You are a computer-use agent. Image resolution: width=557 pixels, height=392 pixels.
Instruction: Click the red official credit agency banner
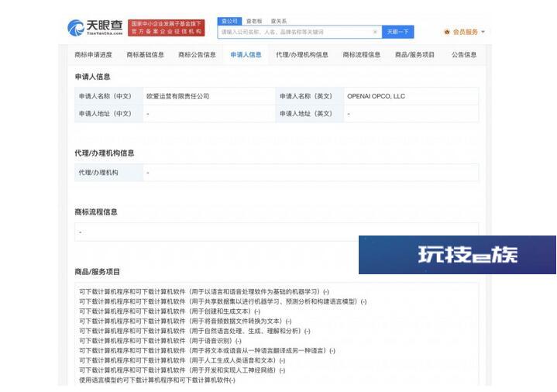pyautogui.click(x=167, y=27)
